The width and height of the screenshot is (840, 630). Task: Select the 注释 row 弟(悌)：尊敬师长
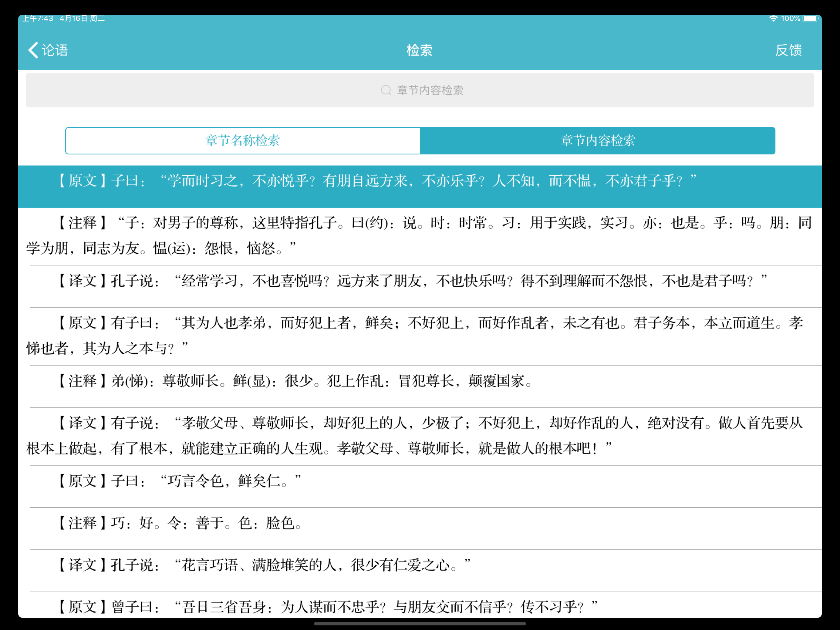click(420, 387)
